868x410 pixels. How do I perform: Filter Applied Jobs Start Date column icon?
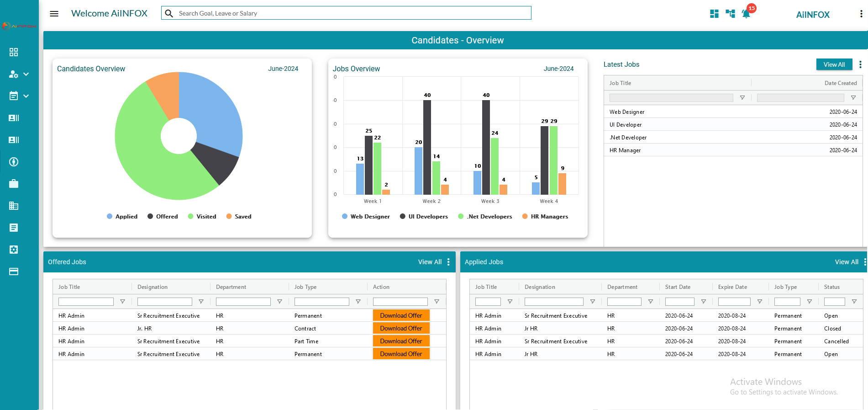coord(704,302)
